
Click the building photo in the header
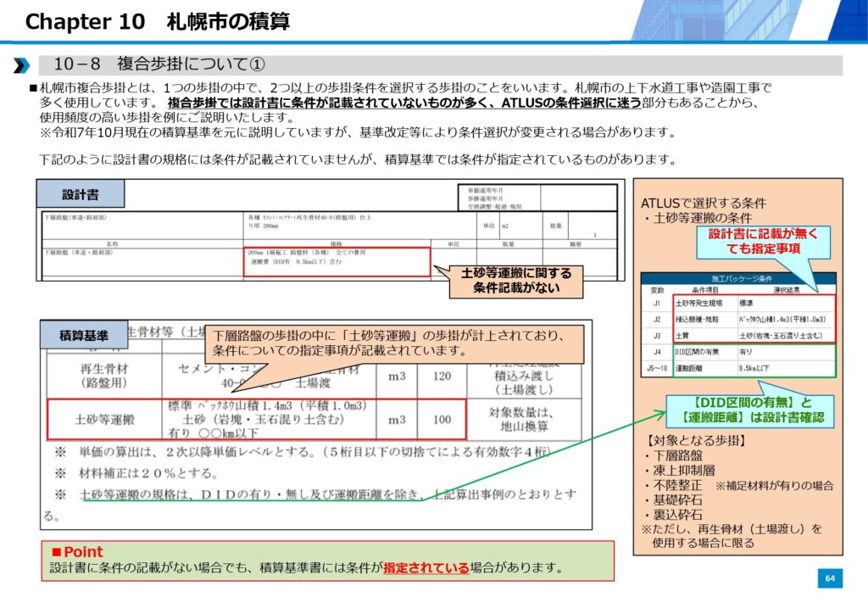pos(746,20)
